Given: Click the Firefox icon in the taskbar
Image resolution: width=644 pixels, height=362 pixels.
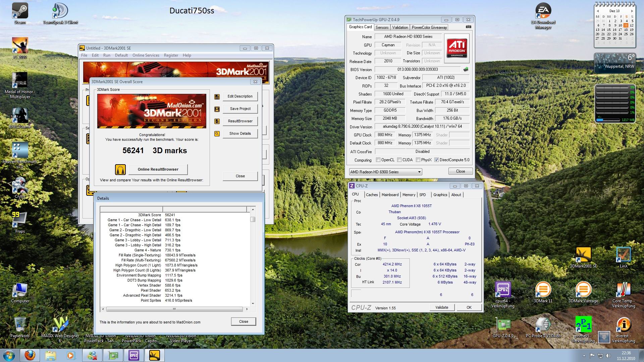Looking at the screenshot, I should pyautogui.click(x=30, y=355).
